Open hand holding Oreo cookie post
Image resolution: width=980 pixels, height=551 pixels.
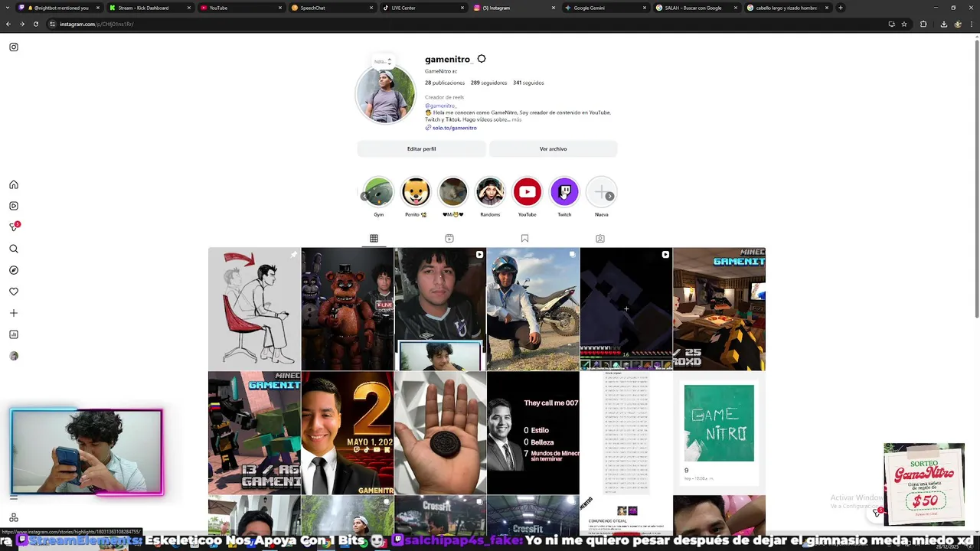click(x=440, y=433)
